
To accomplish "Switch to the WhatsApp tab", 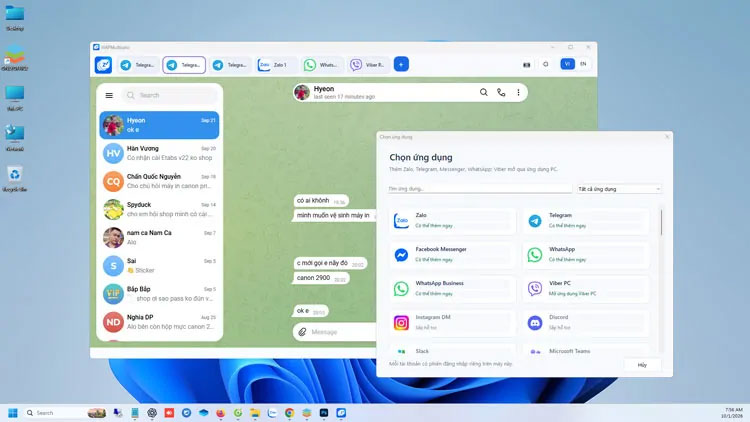I will coord(322,65).
